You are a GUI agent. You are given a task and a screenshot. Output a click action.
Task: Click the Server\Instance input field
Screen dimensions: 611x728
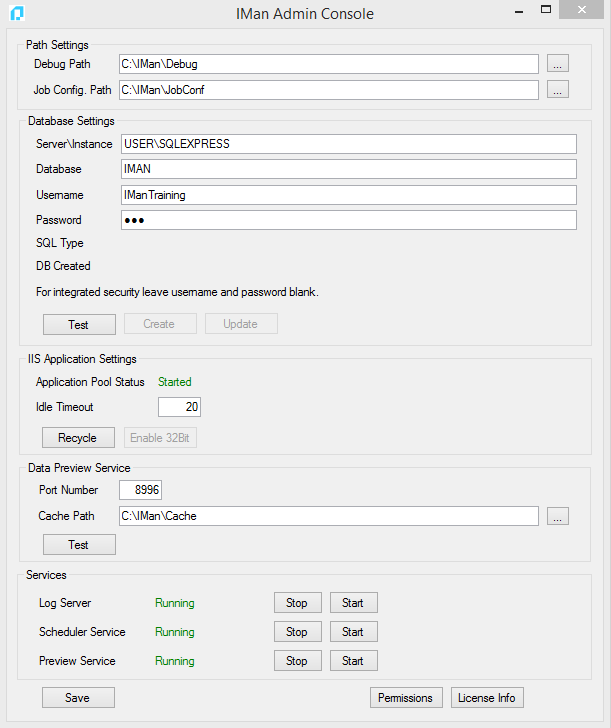(348, 144)
